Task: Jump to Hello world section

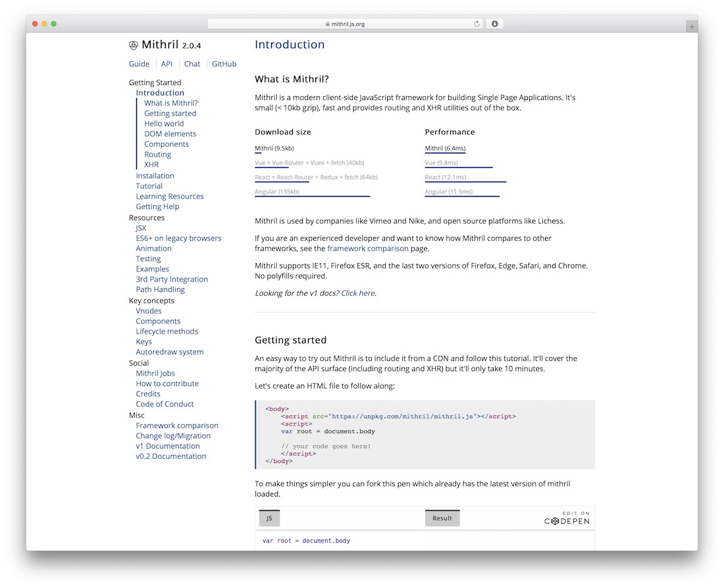Action: [x=164, y=123]
